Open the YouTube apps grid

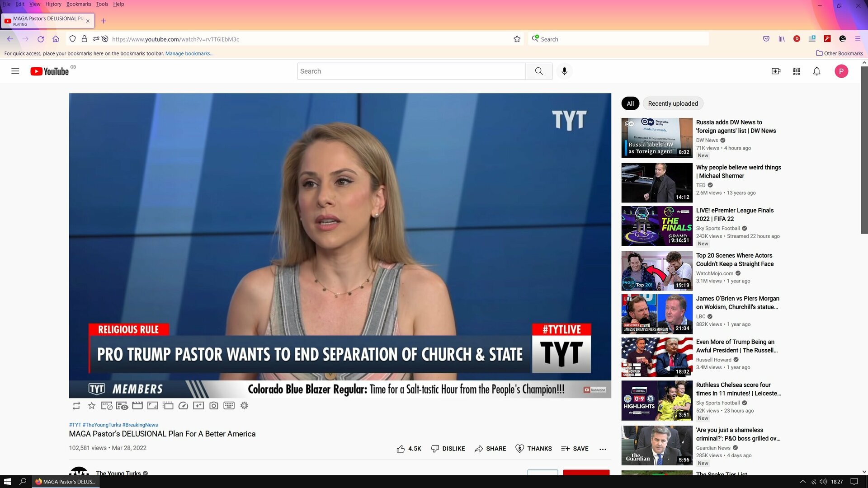click(x=797, y=71)
